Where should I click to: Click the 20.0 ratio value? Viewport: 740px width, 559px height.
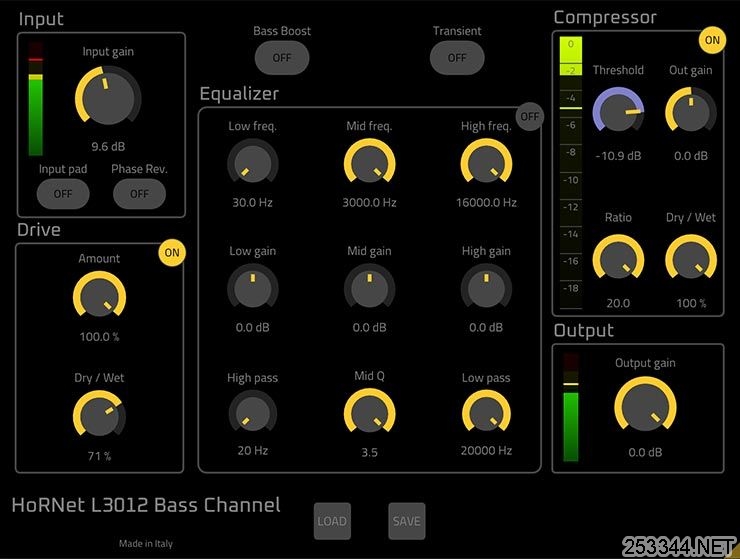pos(618,304)
